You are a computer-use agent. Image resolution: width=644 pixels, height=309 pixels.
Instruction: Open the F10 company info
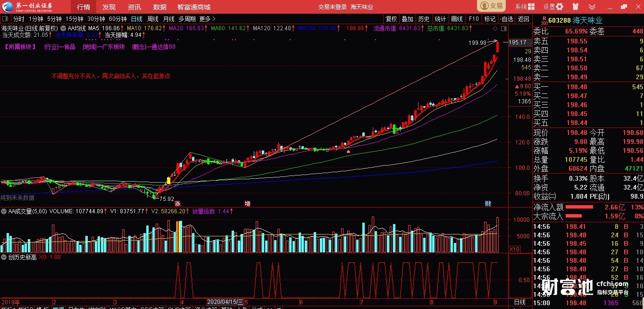[x=474, y=19]
